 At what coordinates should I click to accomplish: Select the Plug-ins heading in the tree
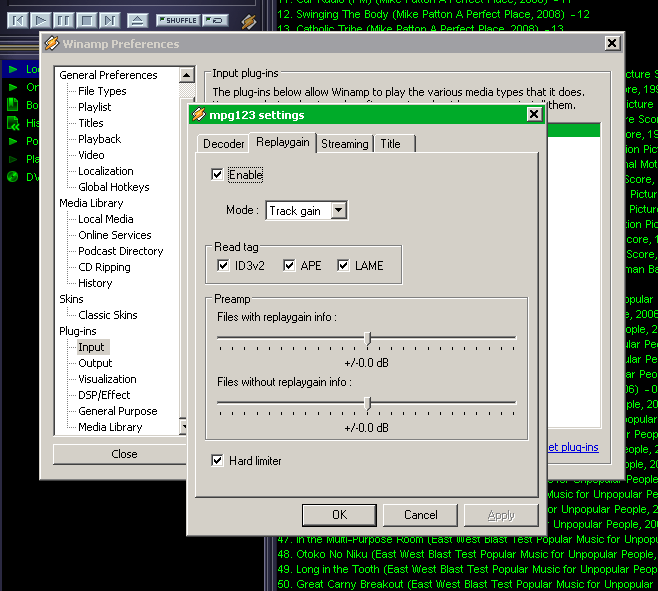[x=78, y=331]
